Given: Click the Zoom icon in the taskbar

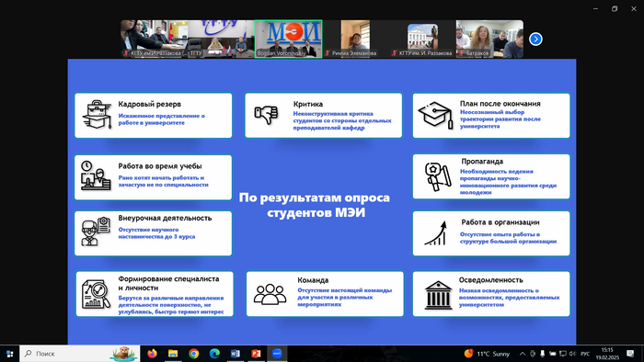Looking at the screenshot, I should pos(277,354).
